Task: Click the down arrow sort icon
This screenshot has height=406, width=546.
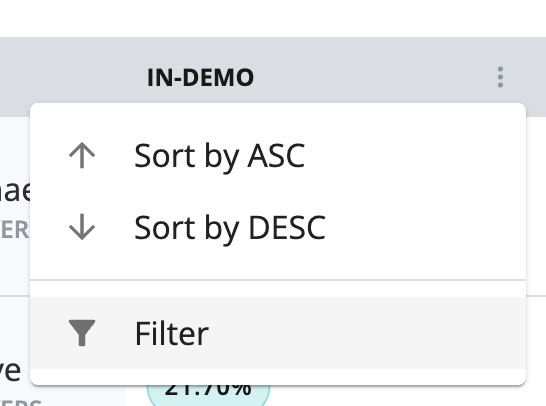Action: pos(82,227)
